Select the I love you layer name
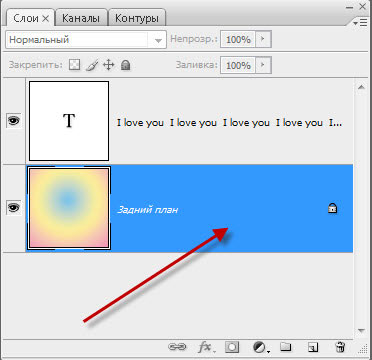 (229, 123)
